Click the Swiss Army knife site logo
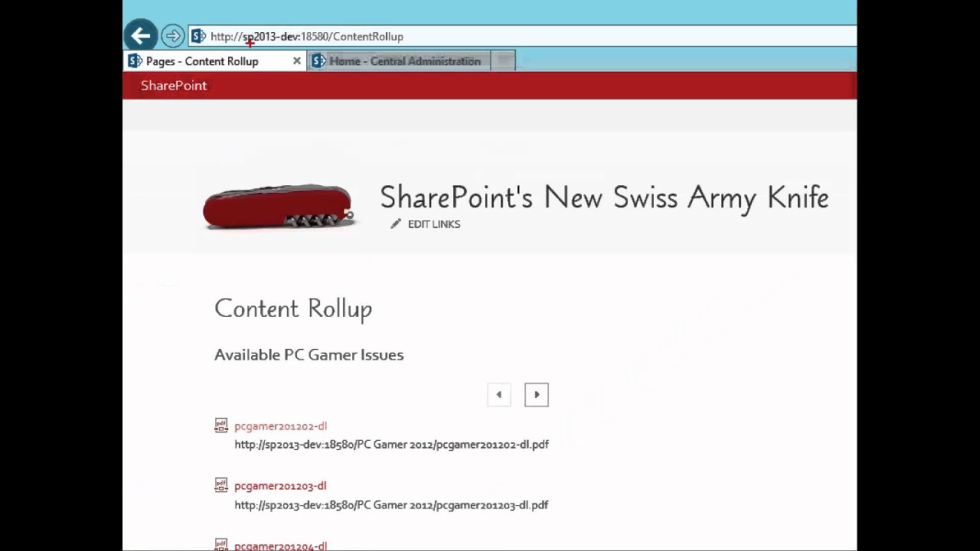The image size is (980, 551). click(279, 207)
